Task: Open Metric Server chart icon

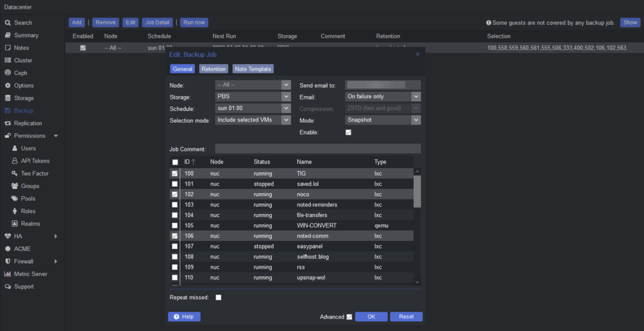Action: 8,274
